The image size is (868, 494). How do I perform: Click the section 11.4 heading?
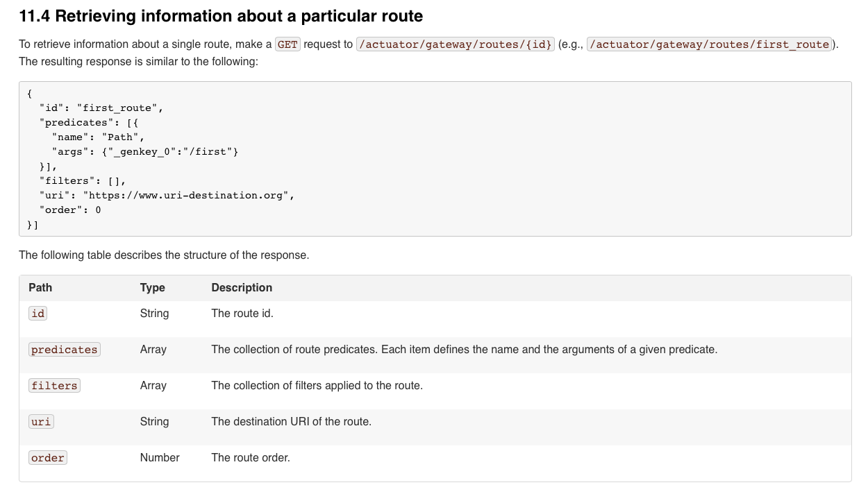pos(221,16)
